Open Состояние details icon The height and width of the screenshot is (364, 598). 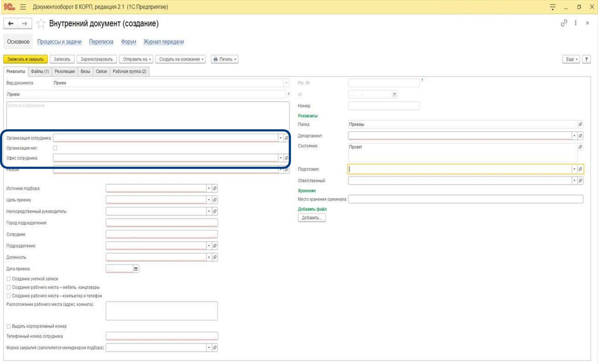coord(580,147)
